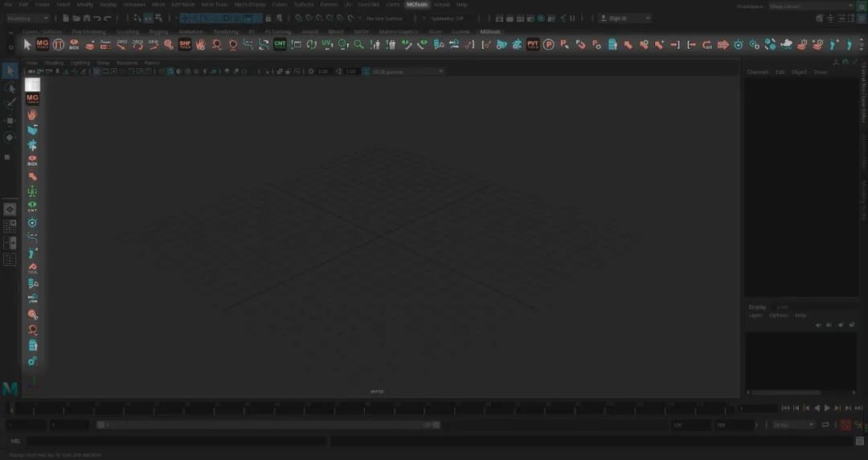
Task: Click the shelf scroll arrows at far right
Action: 862,44
